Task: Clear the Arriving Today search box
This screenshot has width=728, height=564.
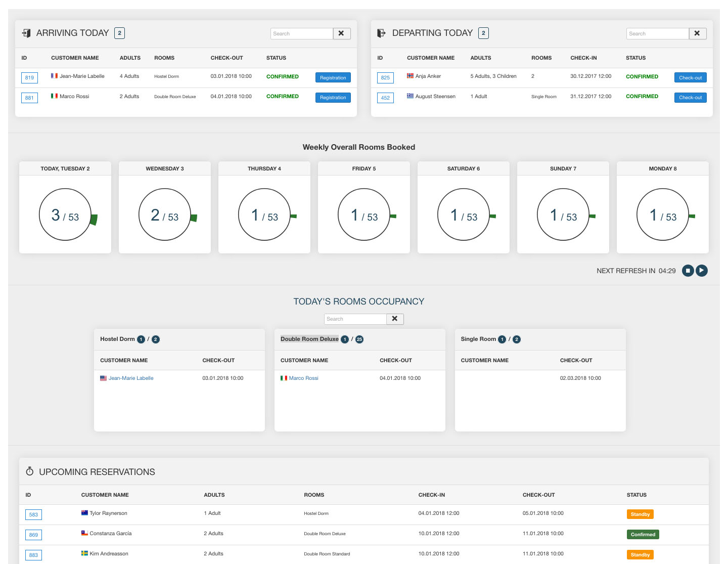Action: (341, 33)
